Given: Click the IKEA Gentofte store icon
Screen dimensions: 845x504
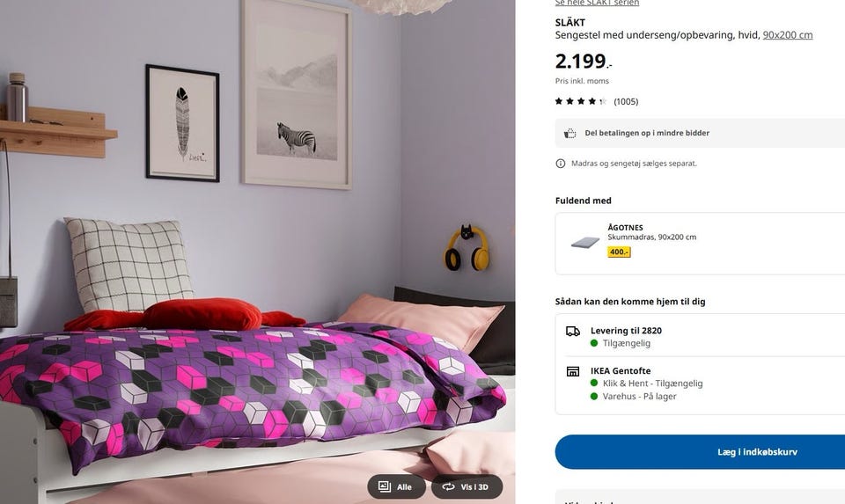Looking at the screenshot, I should tap(573, 371).
